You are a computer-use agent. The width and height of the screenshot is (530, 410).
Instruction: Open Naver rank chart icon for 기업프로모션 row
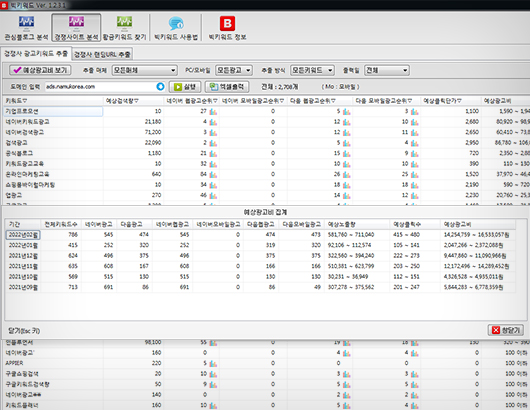click(213, 112)
